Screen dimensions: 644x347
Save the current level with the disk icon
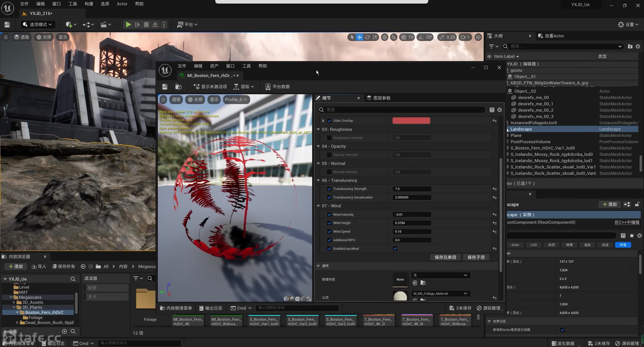coord(7,24)
